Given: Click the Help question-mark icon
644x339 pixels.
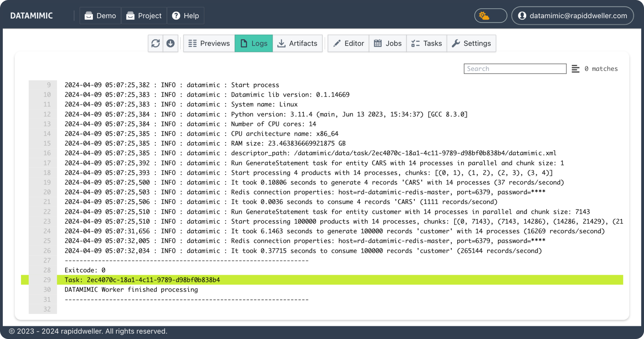Looking at the screenshot, I should 176,15.
